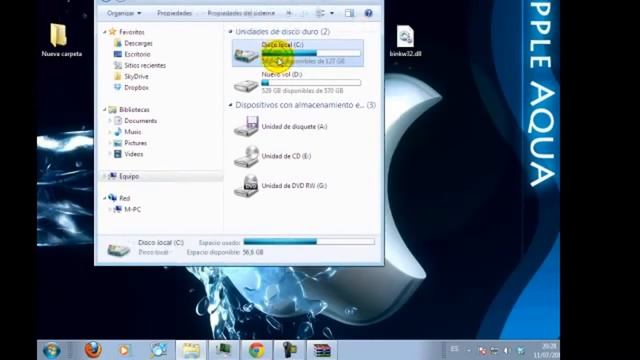
Task: Open the view options dropdown arrow
Action: tap(332, 13)
